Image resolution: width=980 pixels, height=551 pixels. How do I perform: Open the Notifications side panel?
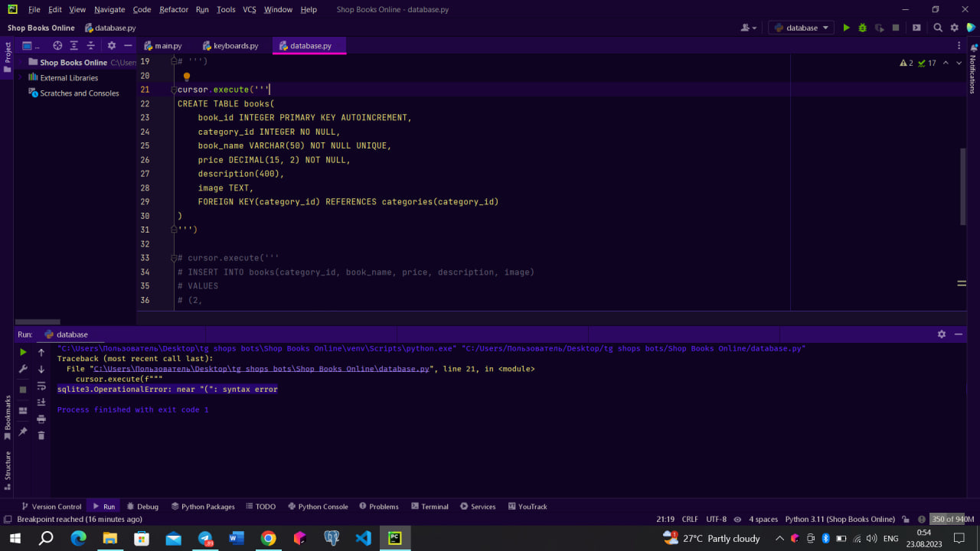pos(972,70)
